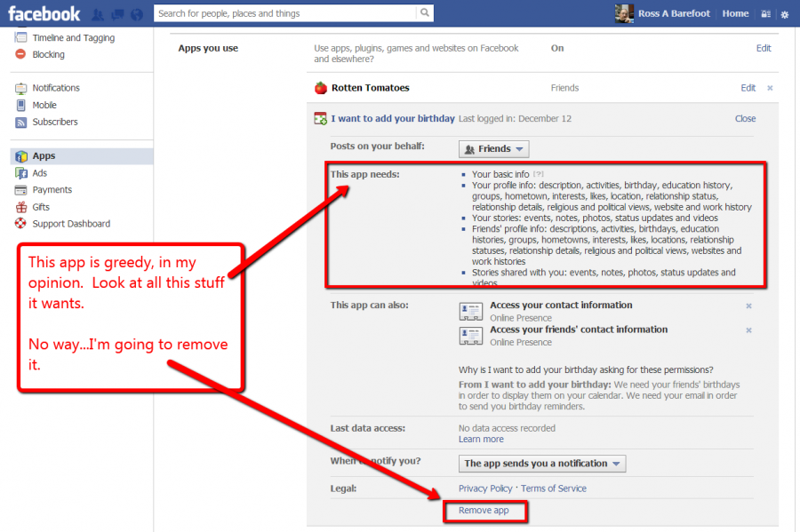Click the Remove app link

(484, 510)
